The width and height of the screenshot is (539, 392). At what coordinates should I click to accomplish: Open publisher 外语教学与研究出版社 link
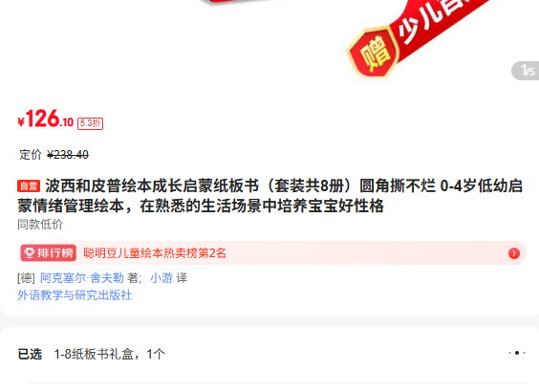pyautogui.click(x=75, y=295)
